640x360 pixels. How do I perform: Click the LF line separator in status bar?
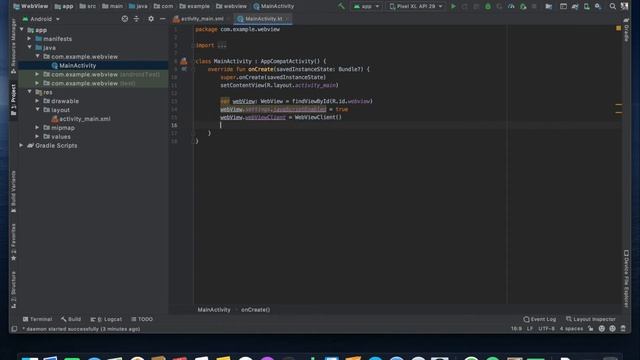pyautogui.click(x=529, y=329)
